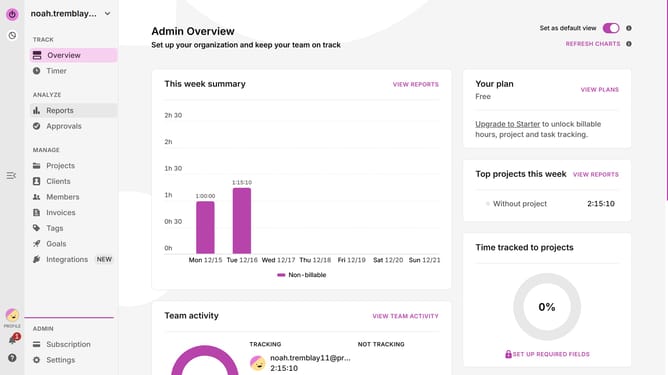Click info icon next to Refresh Charts

point(629,44)
